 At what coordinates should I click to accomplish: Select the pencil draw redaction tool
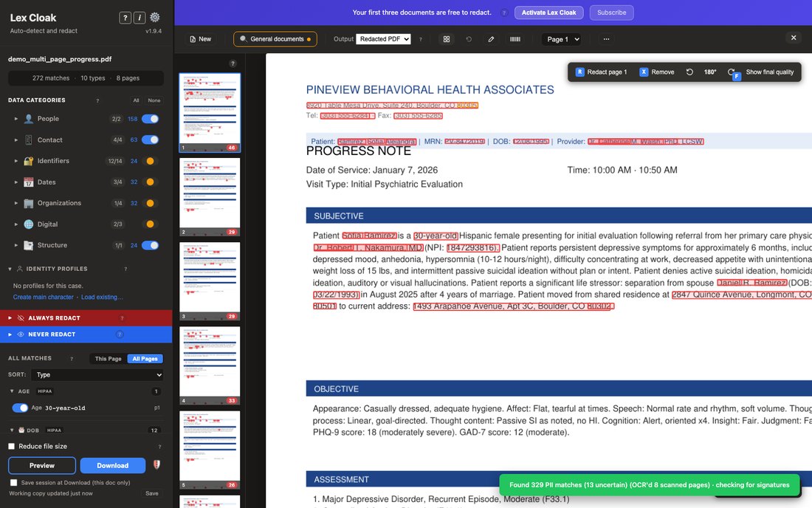[491, 39]
